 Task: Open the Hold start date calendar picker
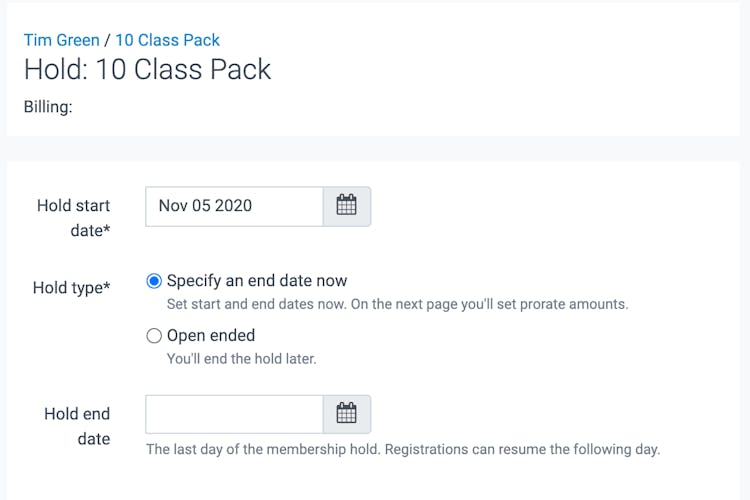[346, 206]
